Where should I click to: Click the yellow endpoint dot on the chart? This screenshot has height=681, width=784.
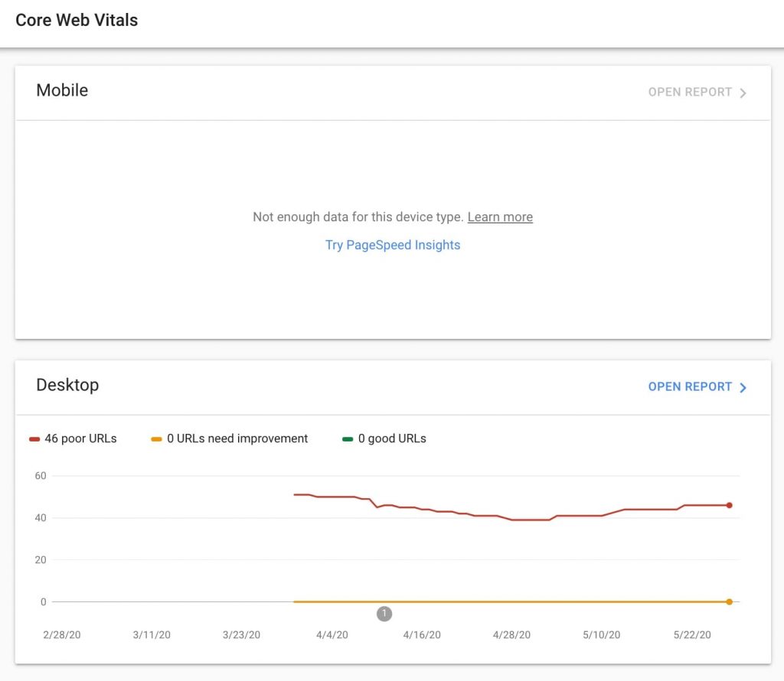click(x=729, y=601)
